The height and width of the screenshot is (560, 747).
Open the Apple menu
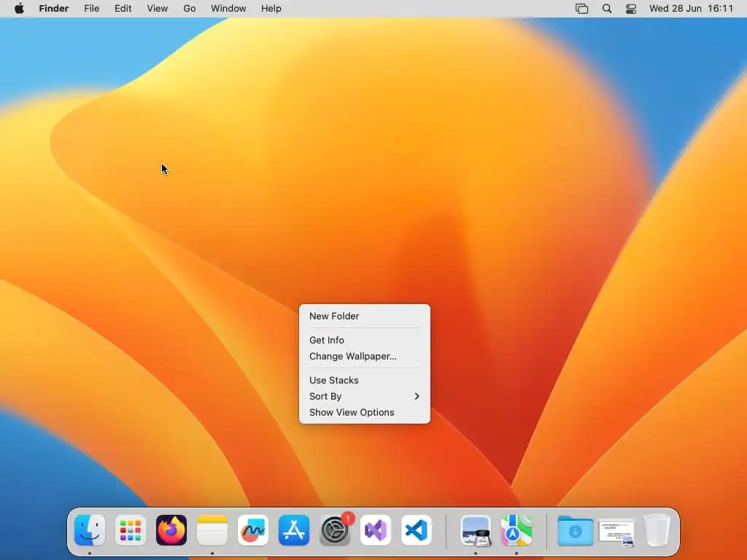(19, 9)
